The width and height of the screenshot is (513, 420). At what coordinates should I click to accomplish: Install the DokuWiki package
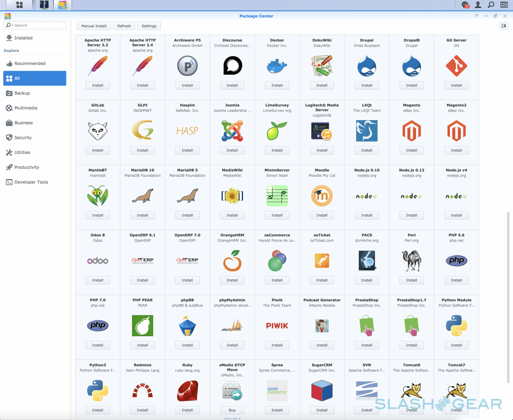click(322, 86)
